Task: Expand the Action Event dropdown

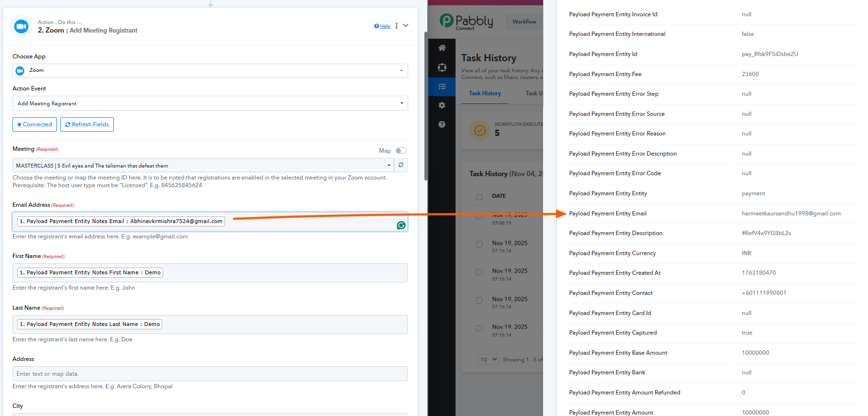Action: [x=210, y=103]
